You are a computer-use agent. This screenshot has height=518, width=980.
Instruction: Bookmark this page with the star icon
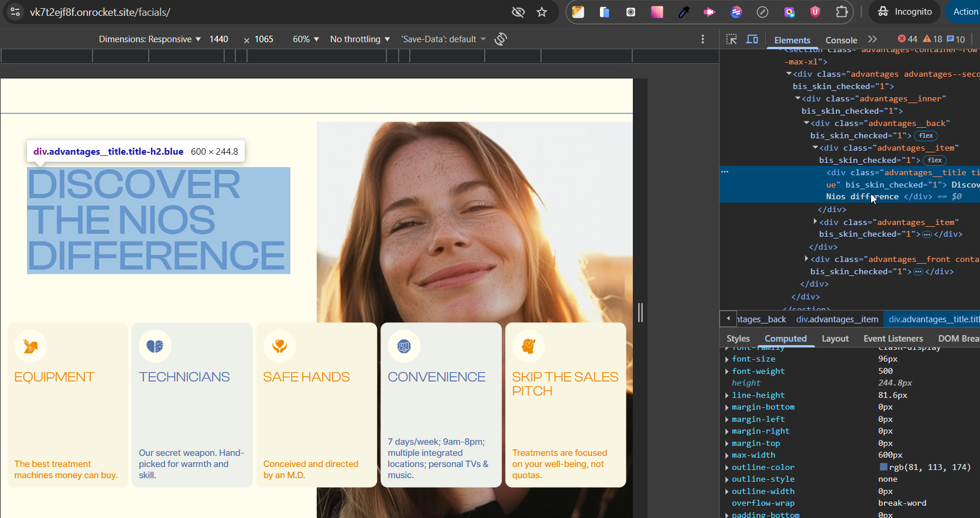(x=542, y=12)
